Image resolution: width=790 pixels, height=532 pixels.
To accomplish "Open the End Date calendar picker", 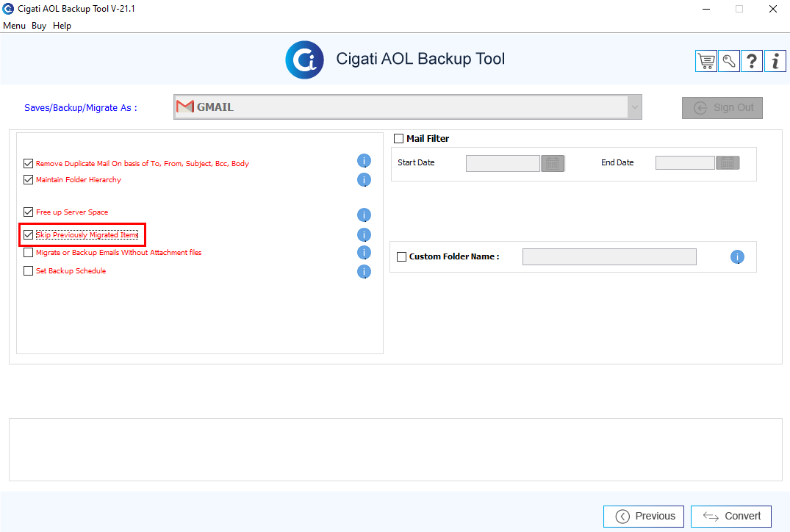I will [x=728, y=162].
